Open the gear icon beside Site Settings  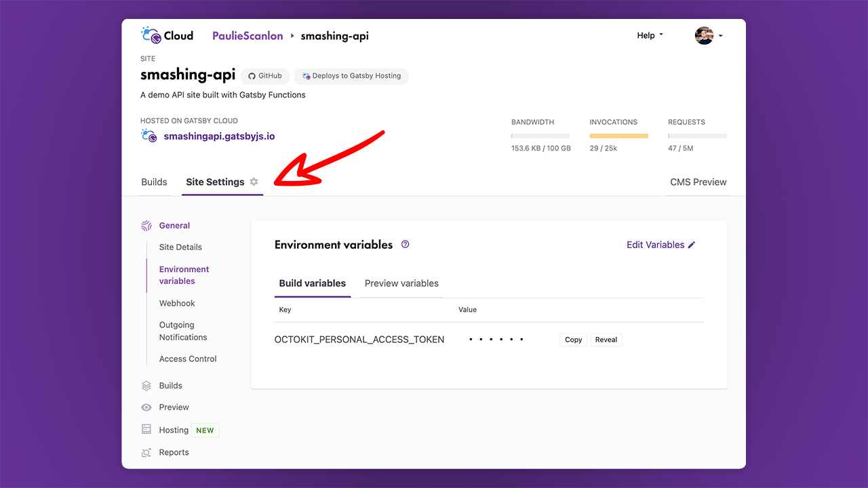[254, 182]
